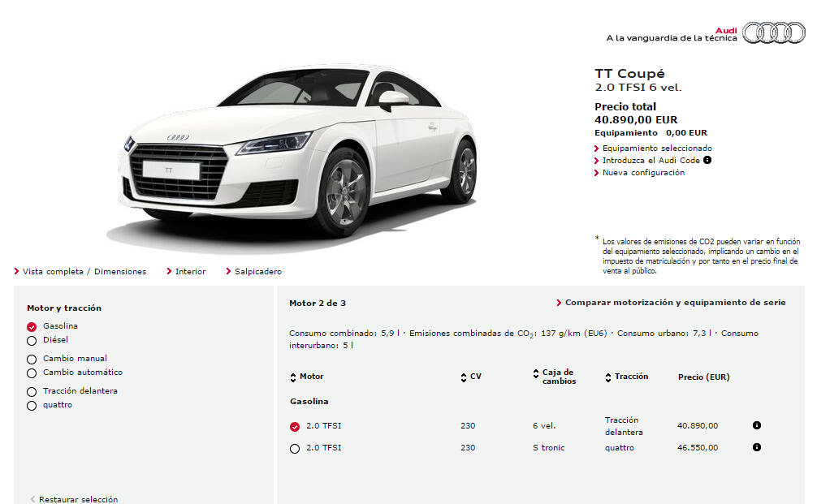Select the Diésel fuel option
The width and height of the screenshot is (817, 504).
point(32,341)
